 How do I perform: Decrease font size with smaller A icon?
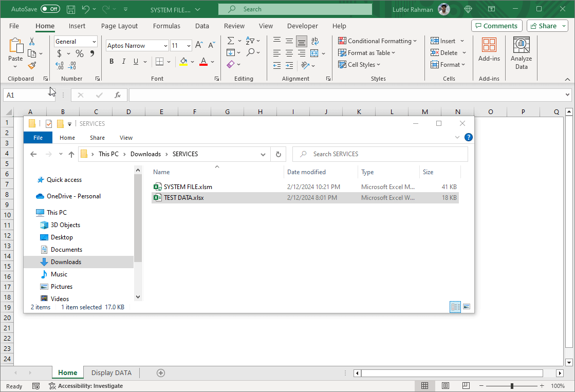click(x=212, y=45)
